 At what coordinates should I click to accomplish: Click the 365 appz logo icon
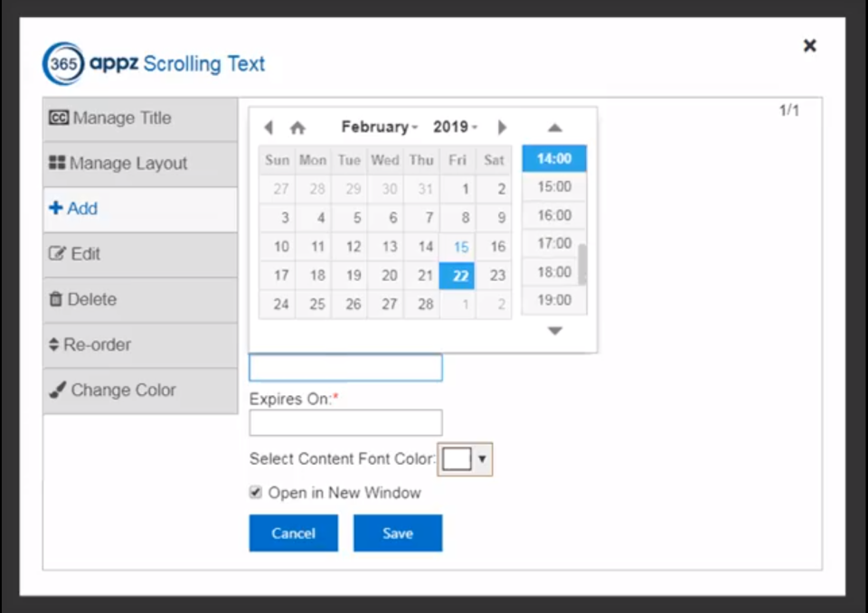point(64,63)
